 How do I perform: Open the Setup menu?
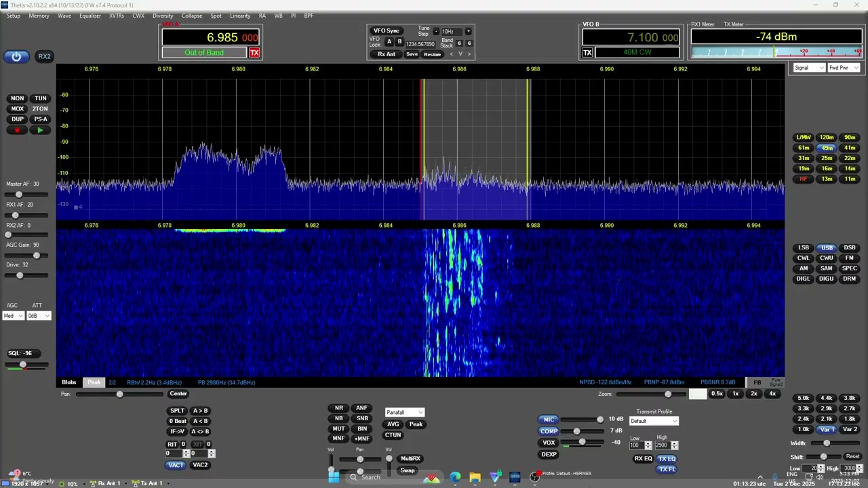tap(14, 16)
